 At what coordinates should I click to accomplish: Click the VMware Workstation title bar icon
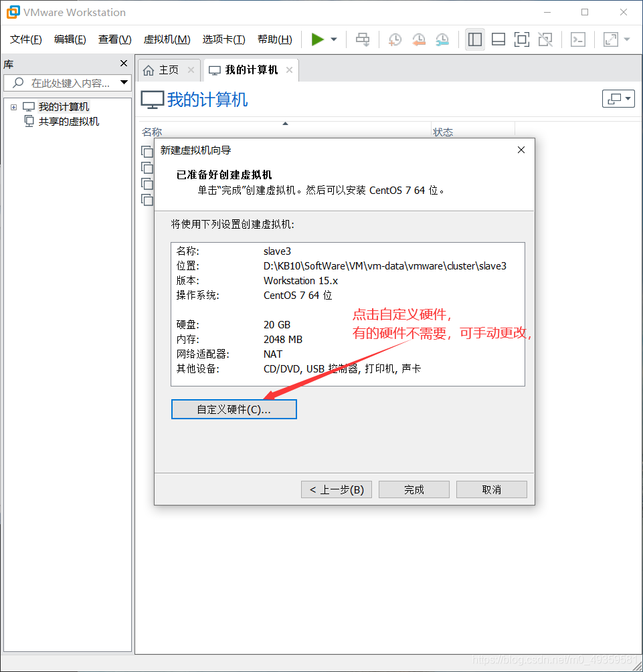coord(13,12)
